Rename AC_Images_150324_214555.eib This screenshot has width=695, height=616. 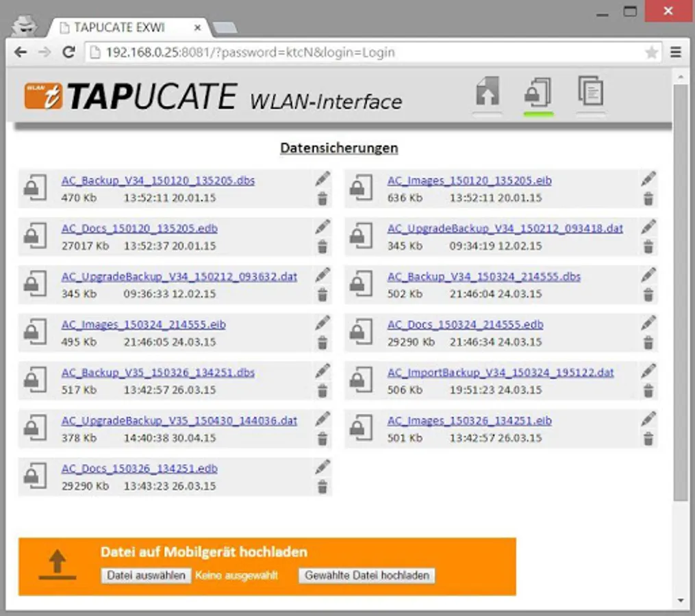pos(323,322)
